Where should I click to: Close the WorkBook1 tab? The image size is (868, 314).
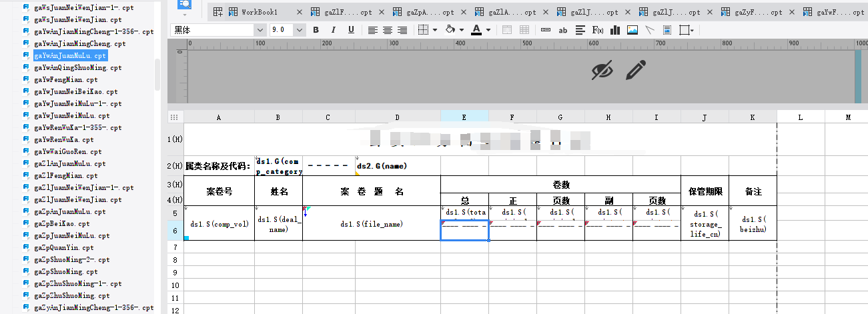click(x=299, y=12)
